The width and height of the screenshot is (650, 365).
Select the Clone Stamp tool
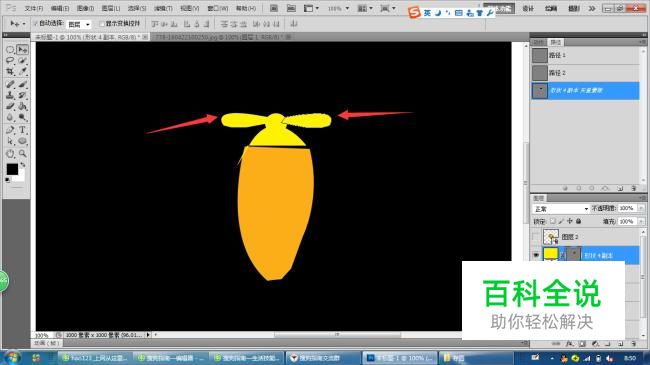pos(10,95)
